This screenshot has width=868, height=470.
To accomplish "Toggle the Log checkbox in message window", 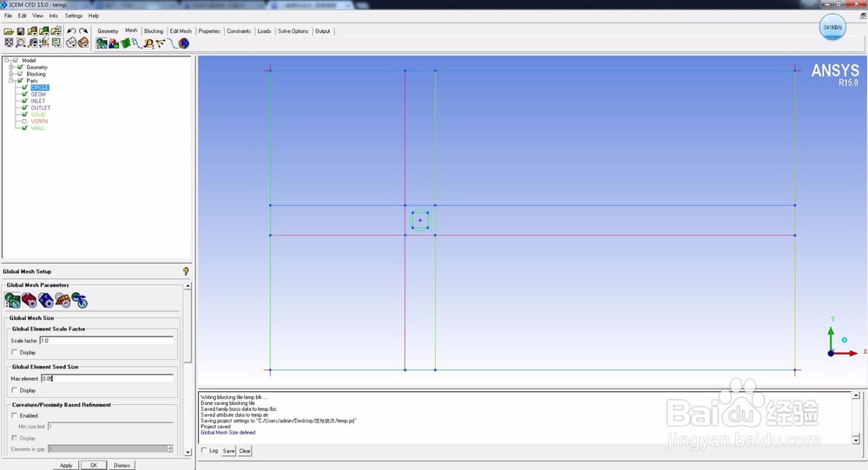I will 204,451.
